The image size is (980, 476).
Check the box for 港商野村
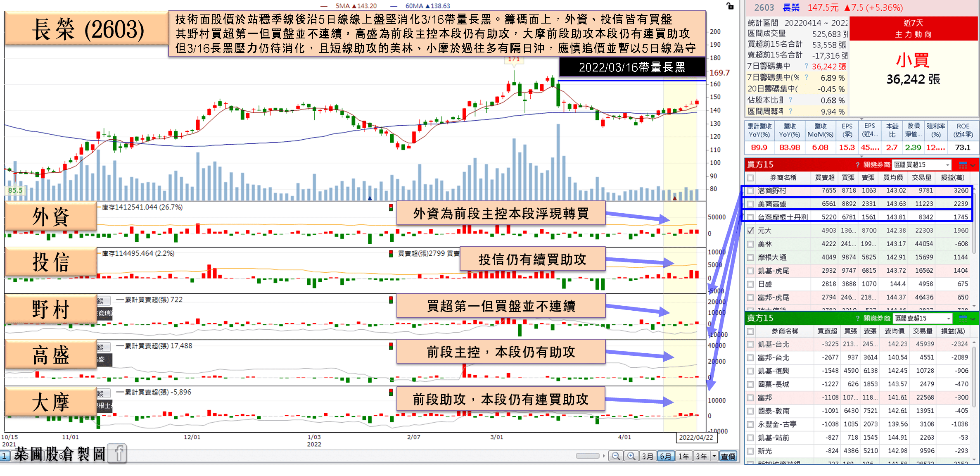pos(750,191)
